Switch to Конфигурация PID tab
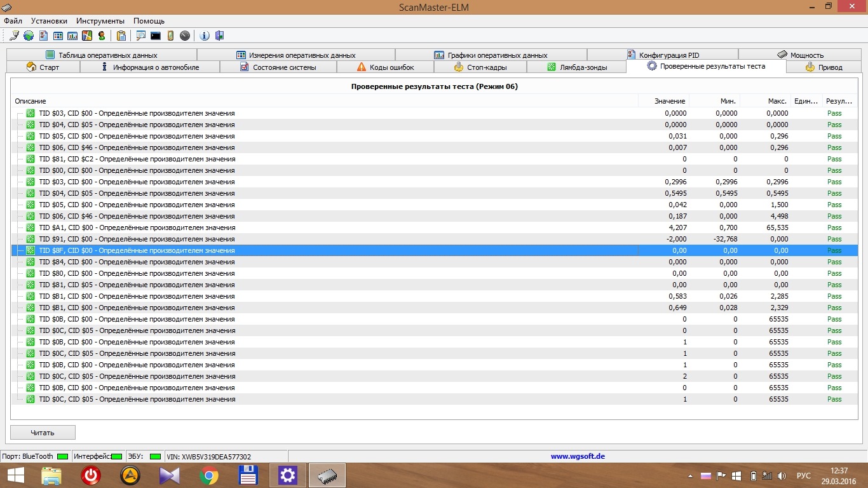Screen dimensions: 868x488 [663, 55]
